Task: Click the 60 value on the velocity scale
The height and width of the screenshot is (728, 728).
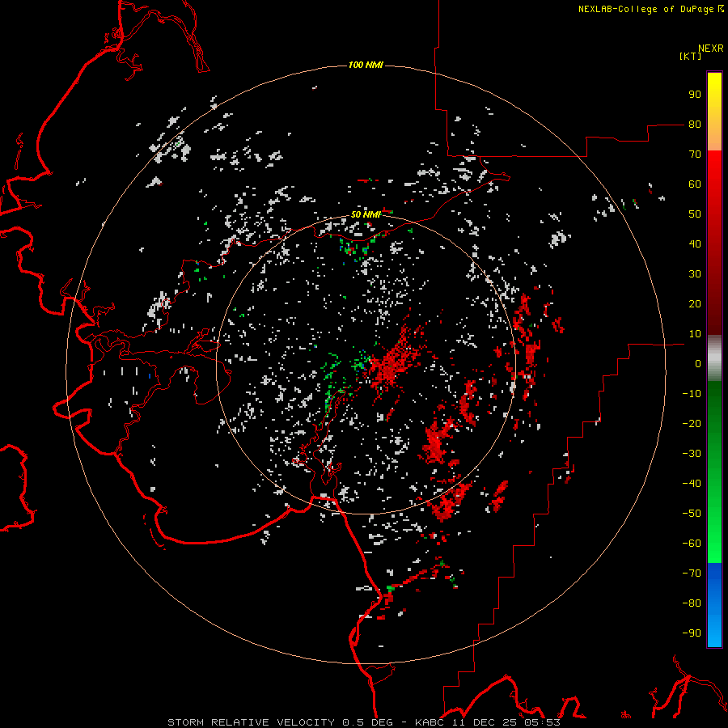Action: point(695,184)
